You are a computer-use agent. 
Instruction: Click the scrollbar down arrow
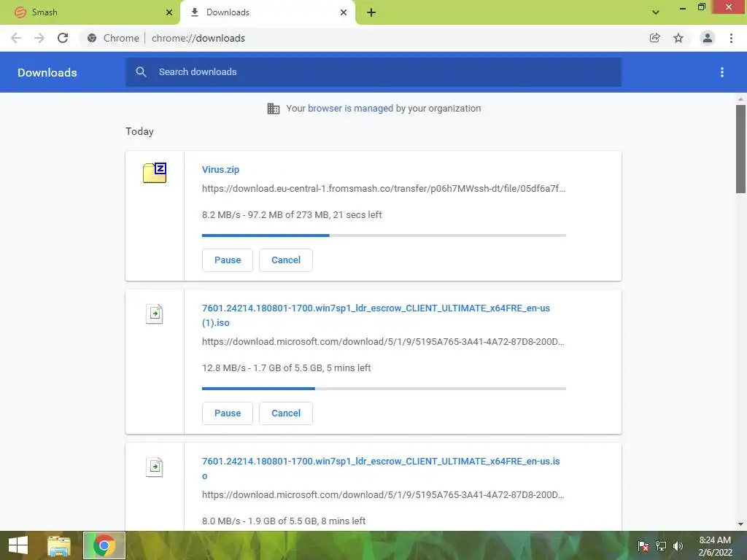(x=740, y=524)
